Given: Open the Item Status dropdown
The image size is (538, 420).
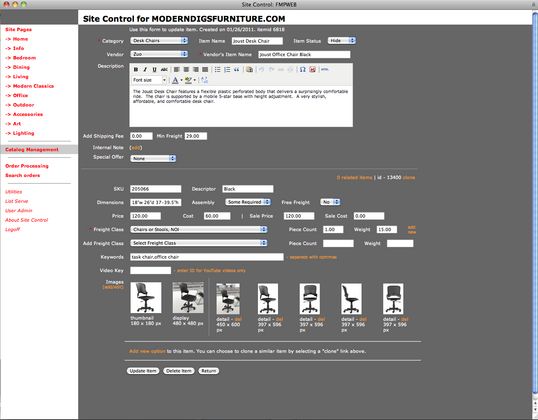Looking at the screenshot, I should point(342,40).
